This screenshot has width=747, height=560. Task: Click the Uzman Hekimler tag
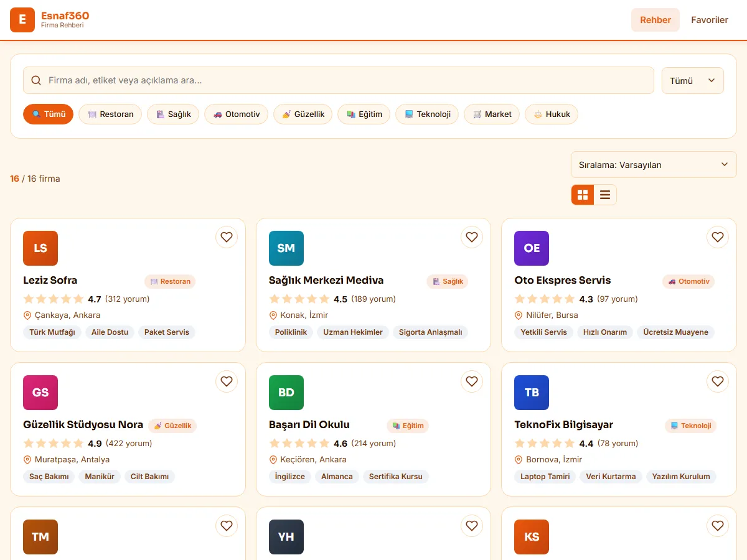point(353,332)
